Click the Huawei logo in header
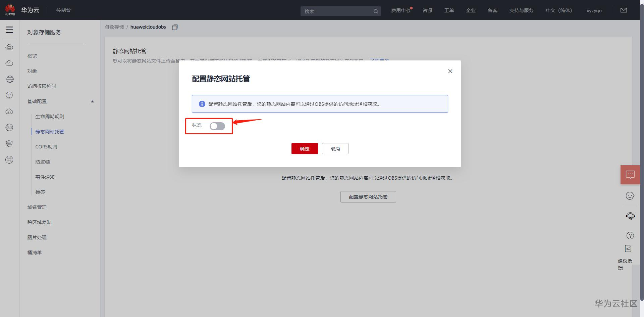 [10, 10]
